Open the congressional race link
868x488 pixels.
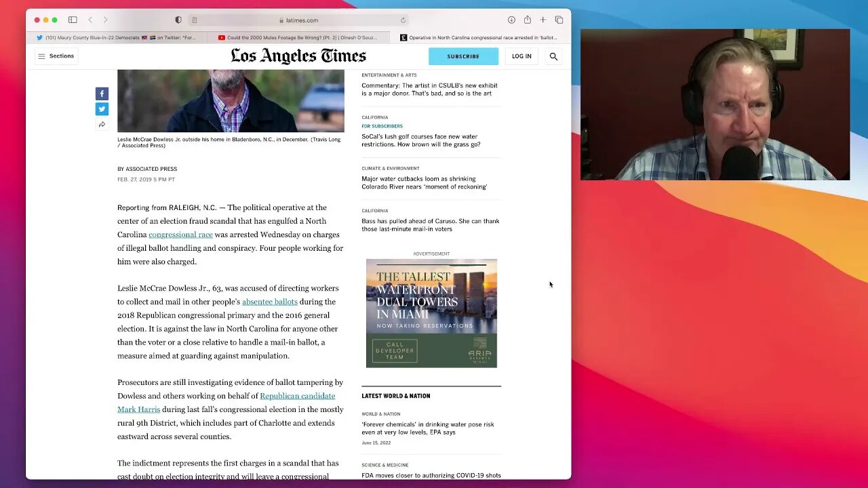click(180, 235)
